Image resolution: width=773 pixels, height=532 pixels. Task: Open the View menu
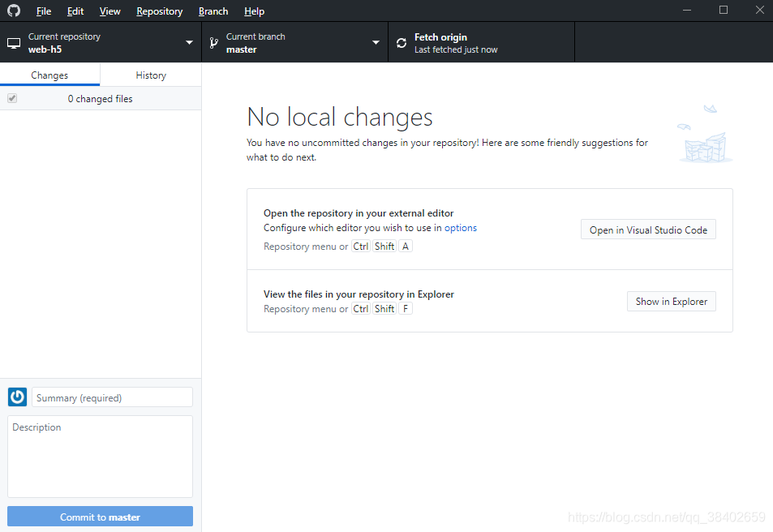coord(110,11)
